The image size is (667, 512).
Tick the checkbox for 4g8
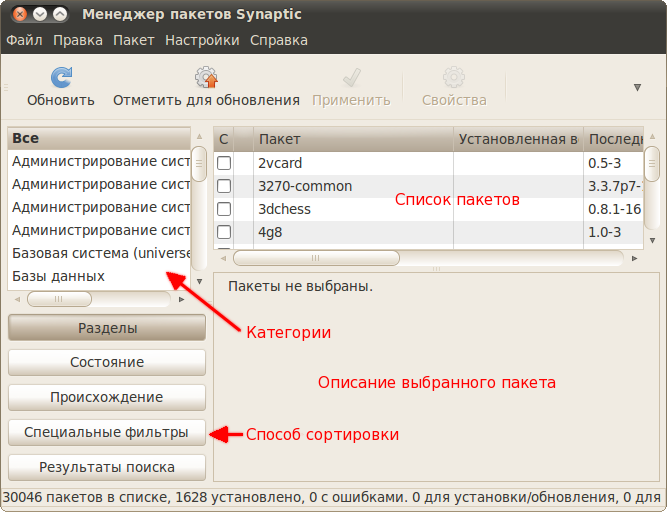pos(224,232)
